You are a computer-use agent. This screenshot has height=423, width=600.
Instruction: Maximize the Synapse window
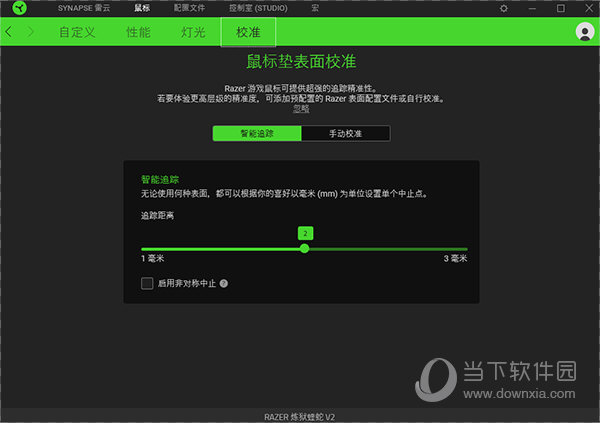pyautogui.click(x=561, y=8)
